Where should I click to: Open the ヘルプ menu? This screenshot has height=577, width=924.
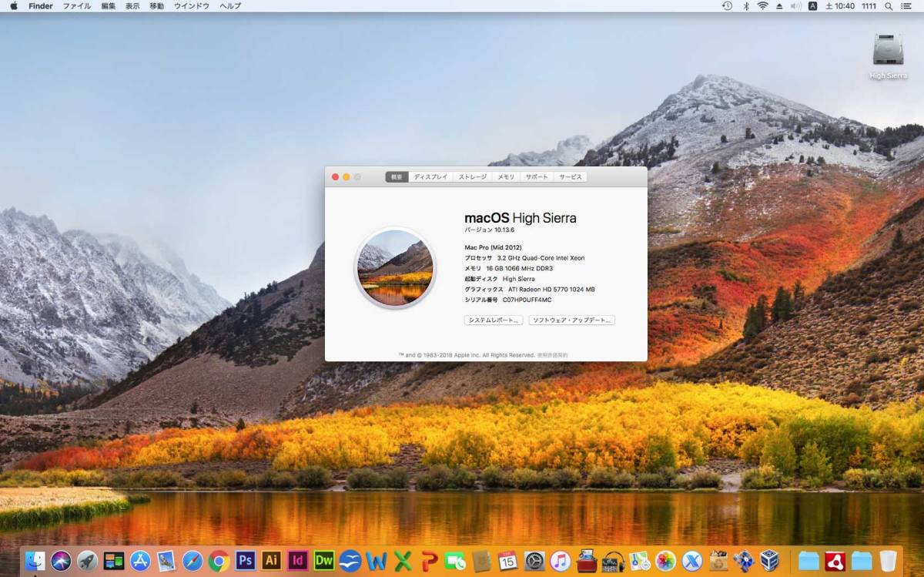(x=230, y=5)
